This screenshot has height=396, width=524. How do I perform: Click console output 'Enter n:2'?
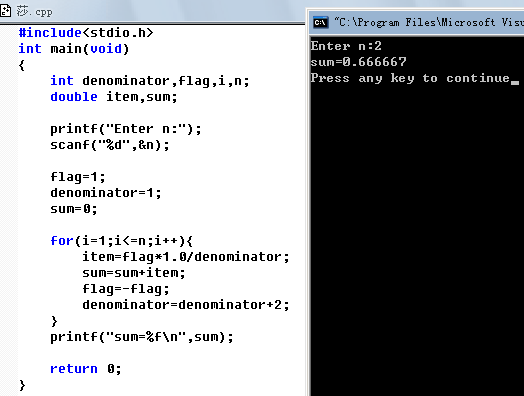point(346,46)
